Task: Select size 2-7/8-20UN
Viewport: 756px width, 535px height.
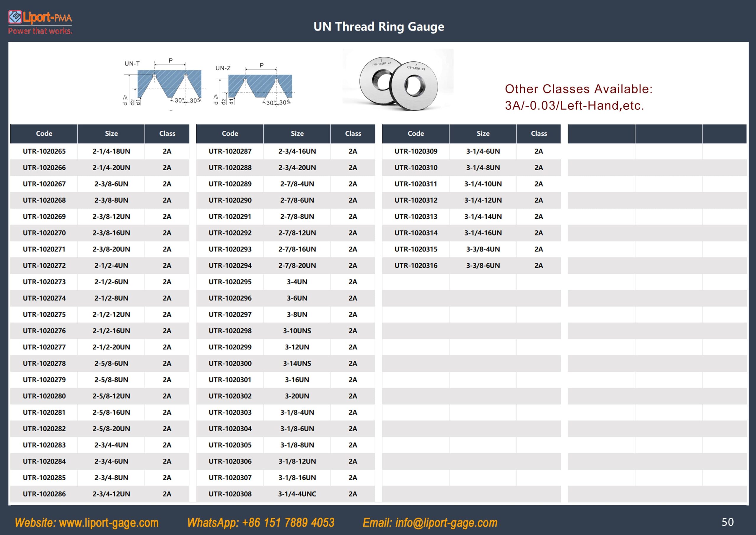Action: [x=297, y=265]
